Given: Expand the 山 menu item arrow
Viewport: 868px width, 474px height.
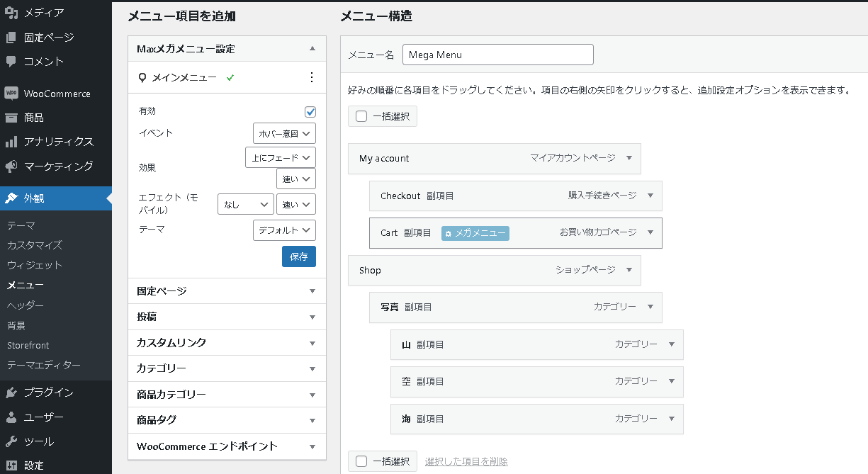Looking at the screenshot, I should point(672,344).
